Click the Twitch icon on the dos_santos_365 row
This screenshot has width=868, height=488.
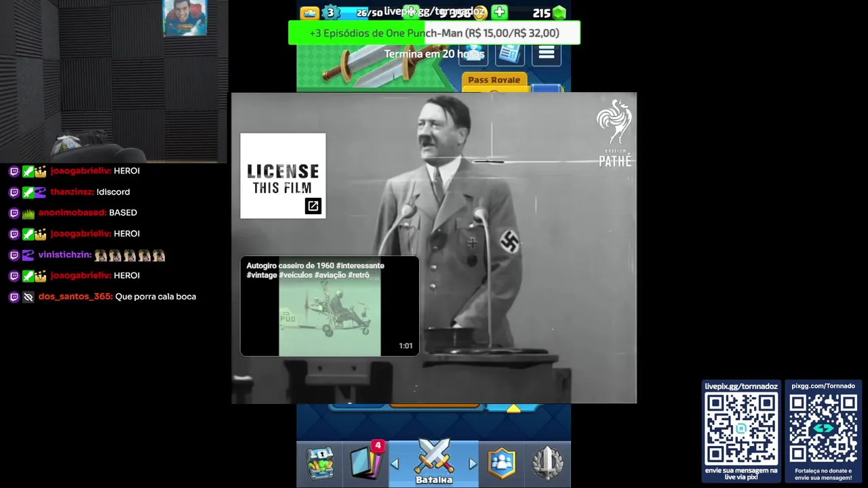[14, 297]
